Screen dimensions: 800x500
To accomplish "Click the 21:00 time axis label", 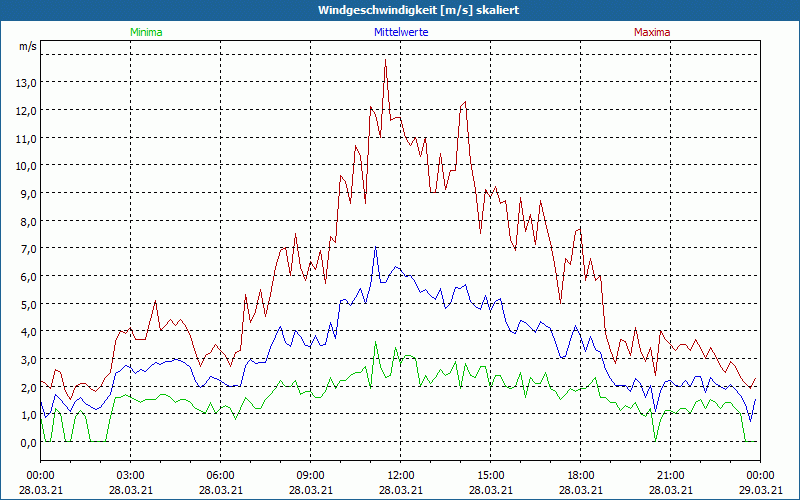I will tap(670, 476).
